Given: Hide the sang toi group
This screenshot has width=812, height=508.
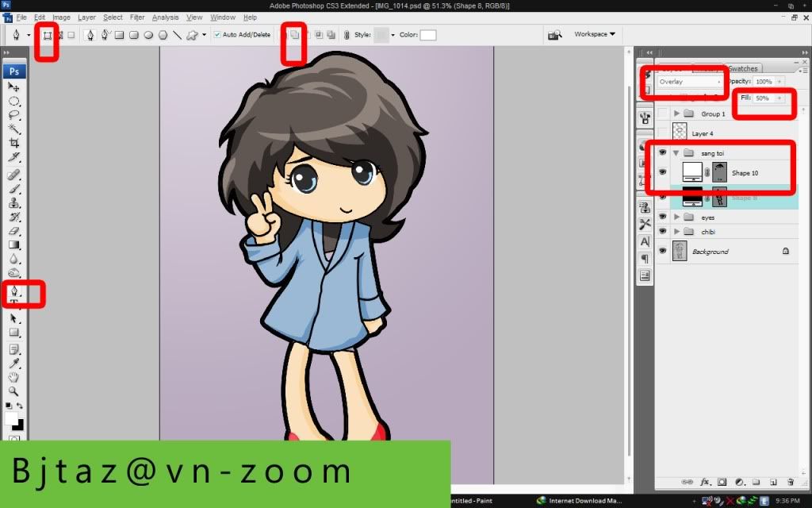Looking at the screenshot, I should coord(662,152).
